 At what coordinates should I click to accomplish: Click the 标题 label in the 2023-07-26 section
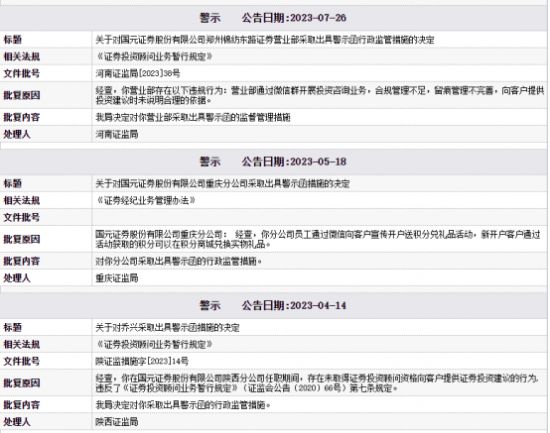(x=13, y=40)
